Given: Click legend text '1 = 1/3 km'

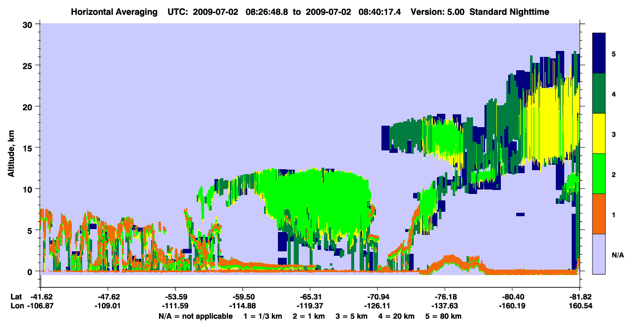Looking at the screenshot, I should (263, 316).
